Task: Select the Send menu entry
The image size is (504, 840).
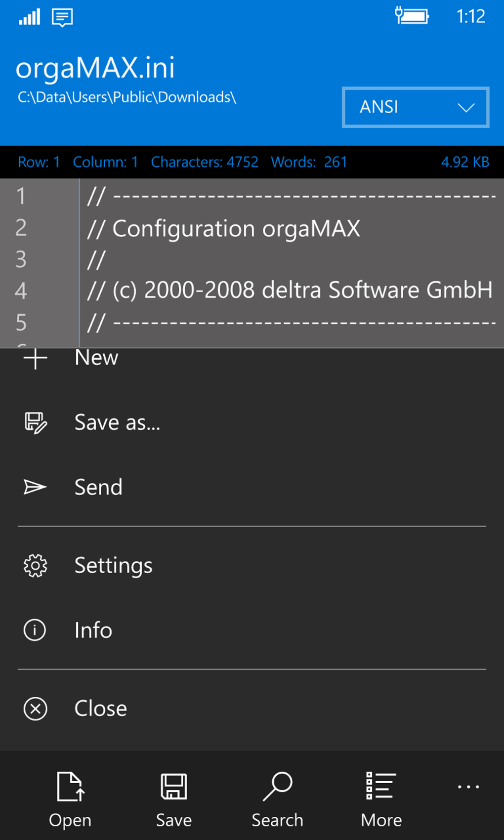Action: [98, 487]
